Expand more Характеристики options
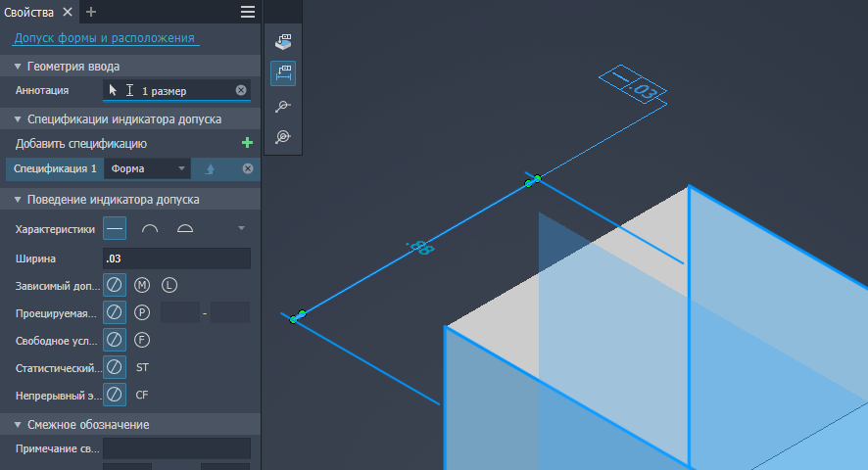The image size is (868, 470). click(241, 228)
